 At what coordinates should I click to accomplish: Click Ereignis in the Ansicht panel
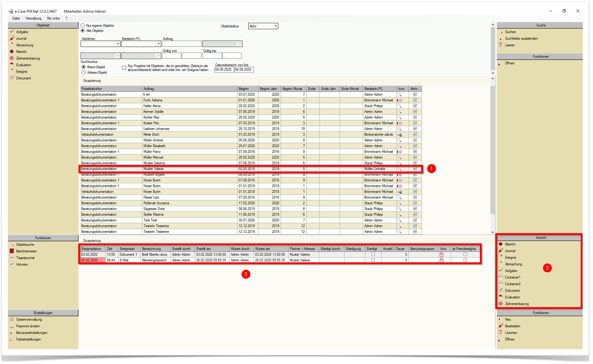point(510,257)
